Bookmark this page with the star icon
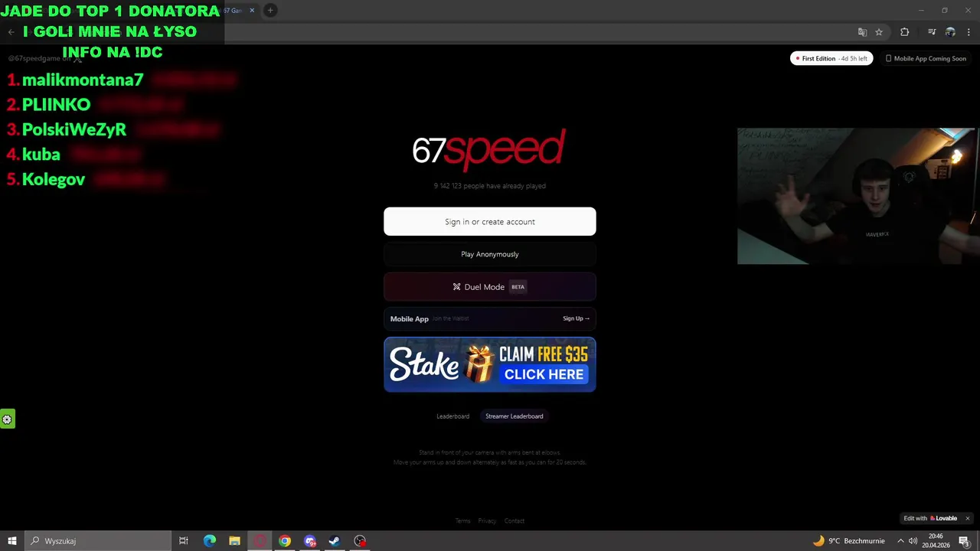 coord(879,32)
